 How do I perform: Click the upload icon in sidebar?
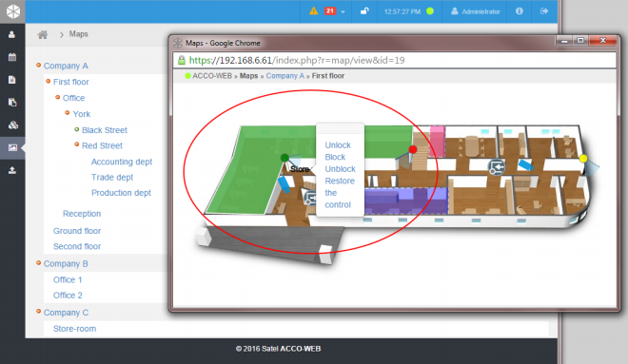(12, 170)
